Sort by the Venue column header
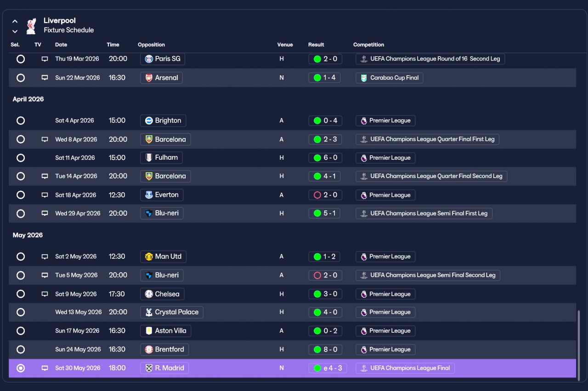Image resolution: width=588 pixels, height=391 pixels. click(x=285, y=45)
